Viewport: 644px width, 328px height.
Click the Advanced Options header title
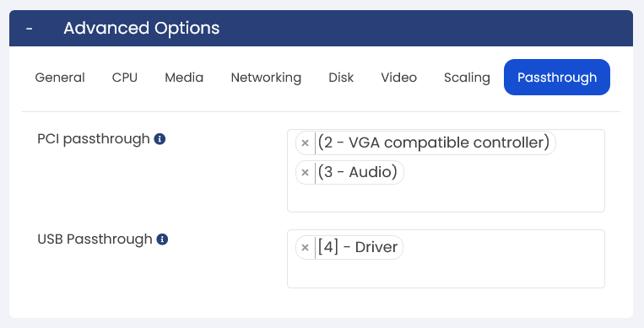141,29
